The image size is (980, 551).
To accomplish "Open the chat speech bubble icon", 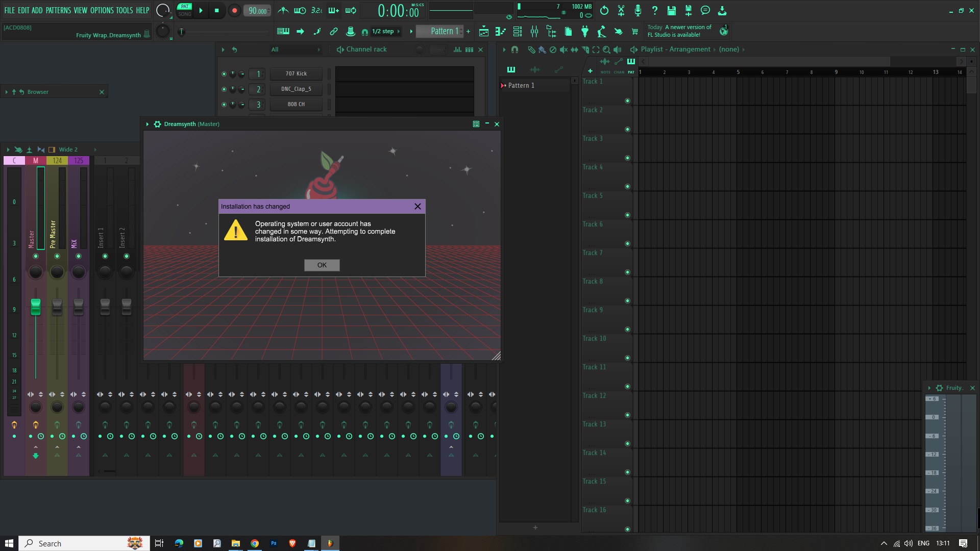I will 705,10.
